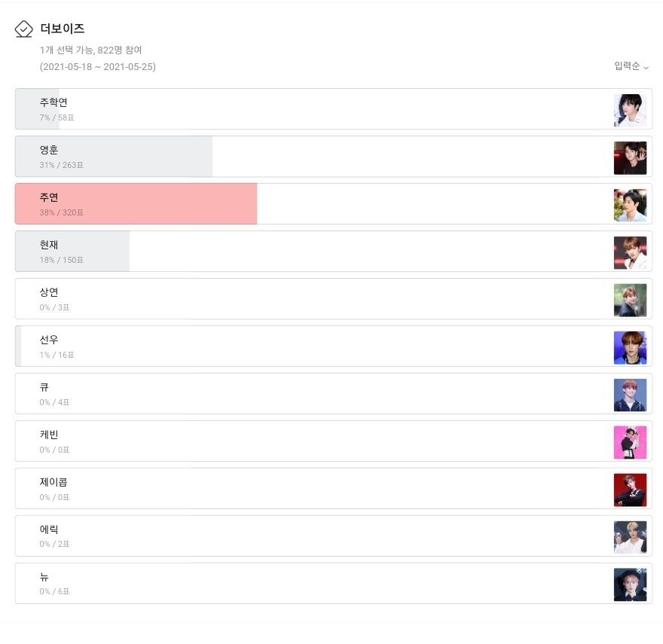
Task: Choose the 현재 poll row
Action: coord(334,251)
